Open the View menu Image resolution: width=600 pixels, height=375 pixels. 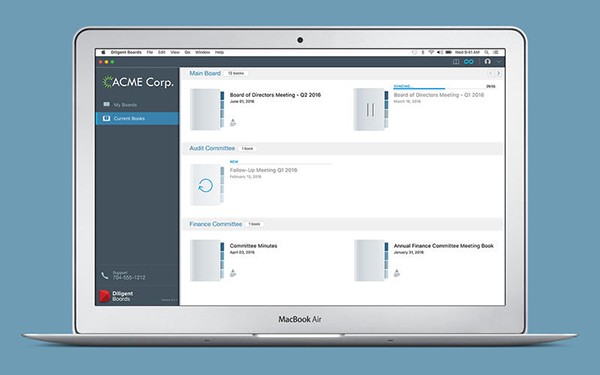tap(175, 52)
